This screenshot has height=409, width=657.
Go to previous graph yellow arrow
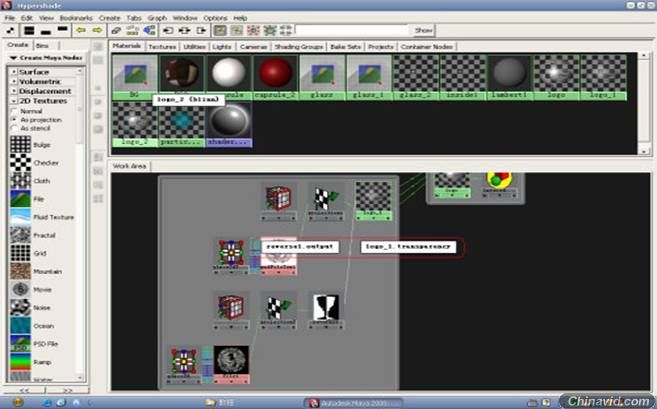81,30
